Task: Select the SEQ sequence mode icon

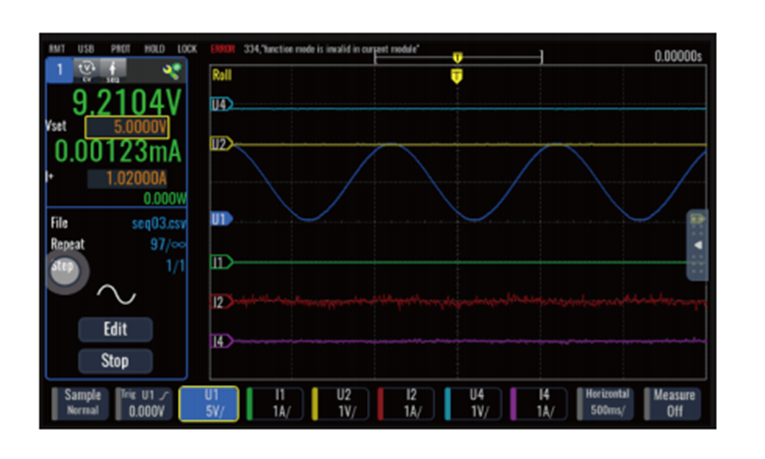Action: pos(111,71)
